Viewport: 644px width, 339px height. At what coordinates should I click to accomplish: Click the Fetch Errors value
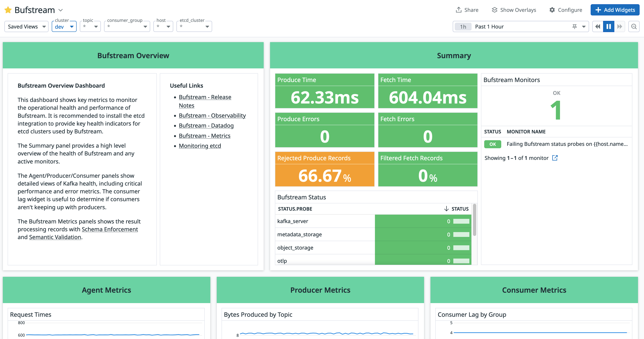(427, 136)
